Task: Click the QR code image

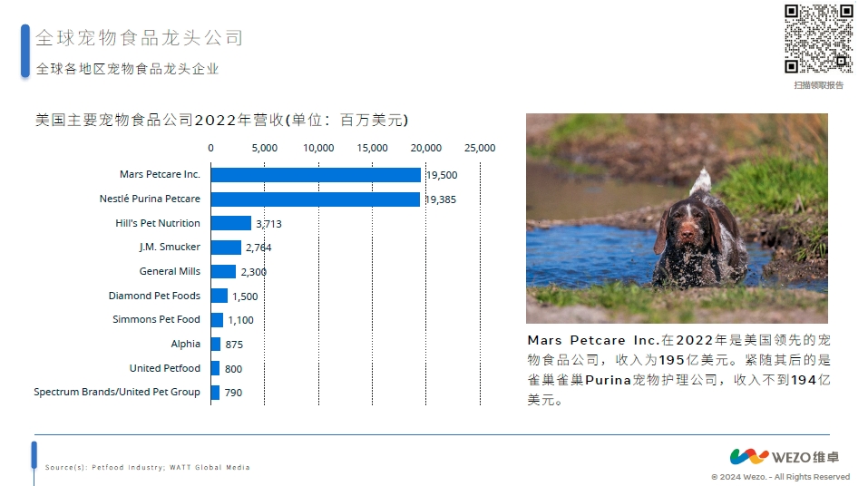Action: 819,39
